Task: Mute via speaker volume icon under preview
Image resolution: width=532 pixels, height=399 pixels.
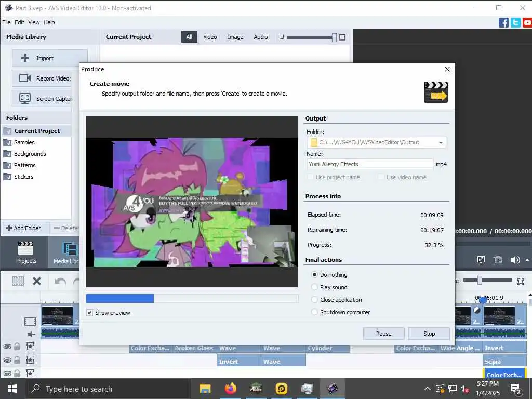Action: coord(515,260)
